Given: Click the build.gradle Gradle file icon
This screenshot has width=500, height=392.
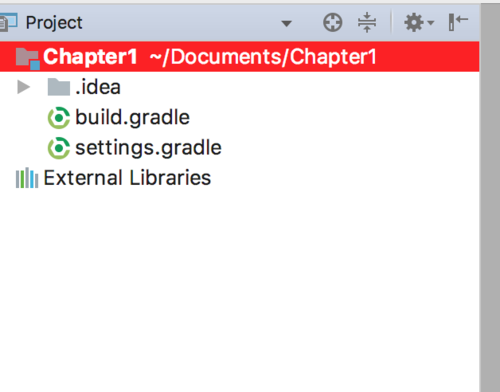Looking at the screenshot, I should 59,118.
